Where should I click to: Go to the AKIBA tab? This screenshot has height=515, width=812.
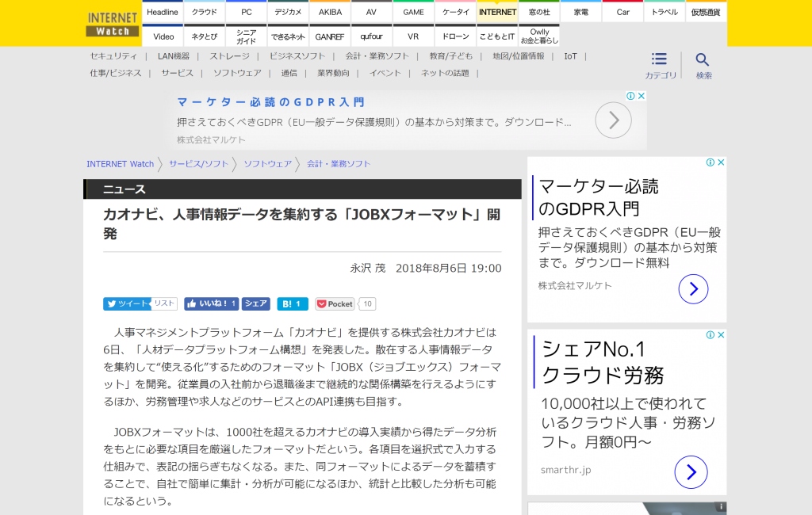(330, 12)
